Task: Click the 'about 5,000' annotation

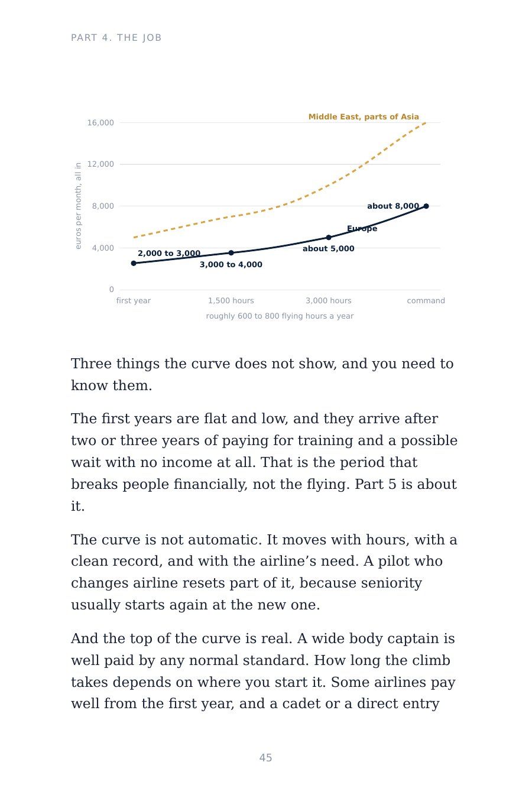Action: [x=329, y=249]
